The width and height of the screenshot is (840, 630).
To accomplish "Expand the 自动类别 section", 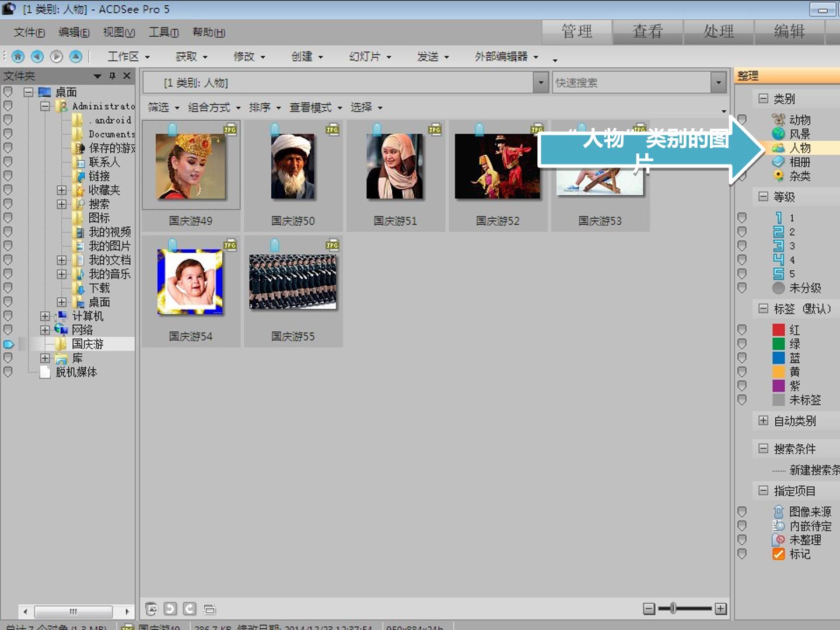I will pyautogui.click(x=763, y=421).
